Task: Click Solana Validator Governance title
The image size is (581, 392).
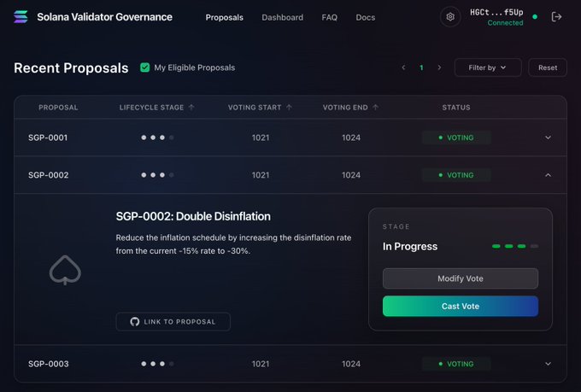Action: click(x=104, y=17)
